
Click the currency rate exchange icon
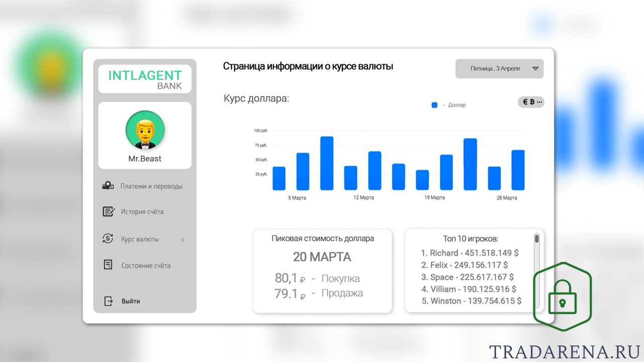pos(108,239)
